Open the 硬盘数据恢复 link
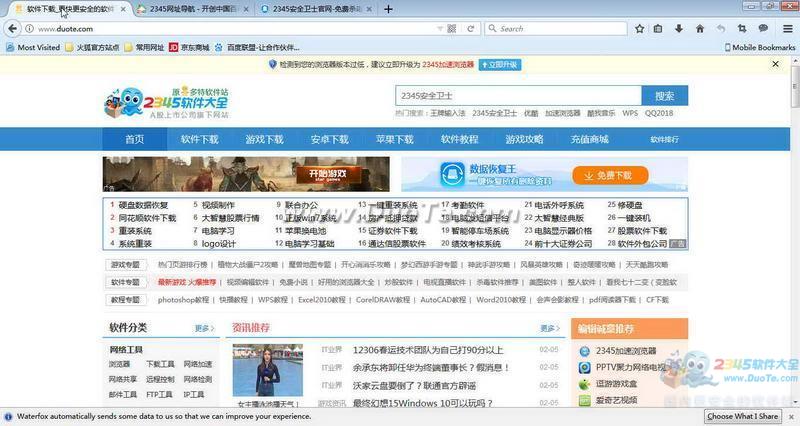The height and width of the screenshot is (426, 800). (143, 205)
